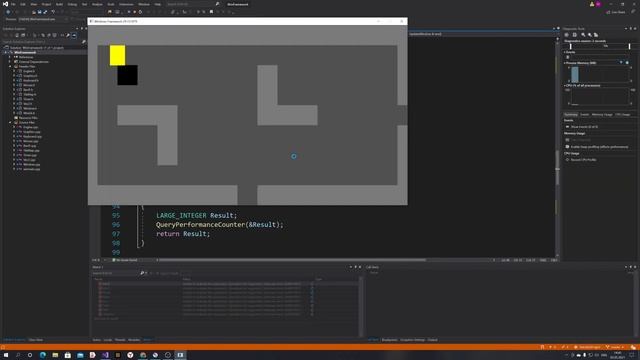Screen dimensions: 640x360
Task: Open the Edit menu
Action: (x=23, y=4)
